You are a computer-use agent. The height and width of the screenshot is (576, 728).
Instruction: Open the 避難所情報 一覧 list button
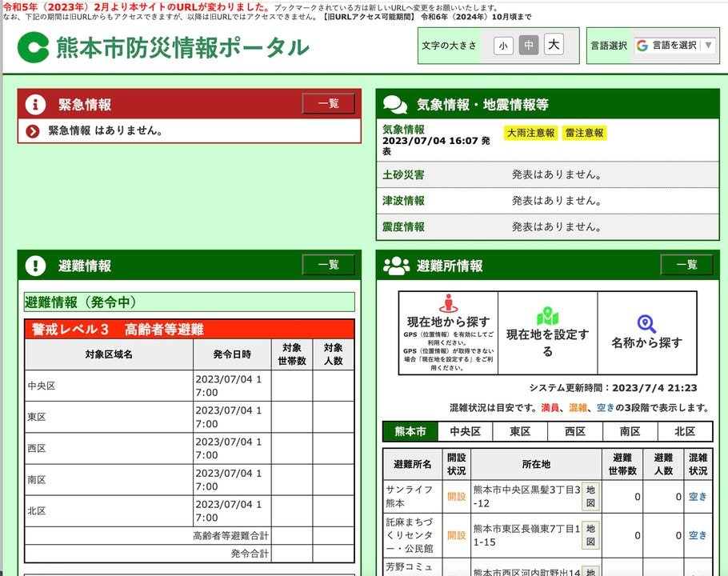pos(686,266)
